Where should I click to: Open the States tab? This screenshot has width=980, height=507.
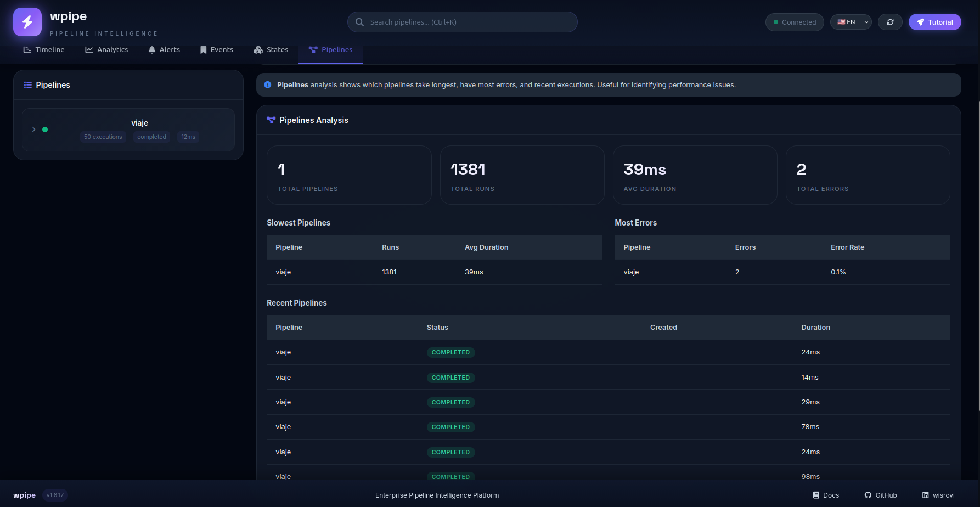click(271, 49)
